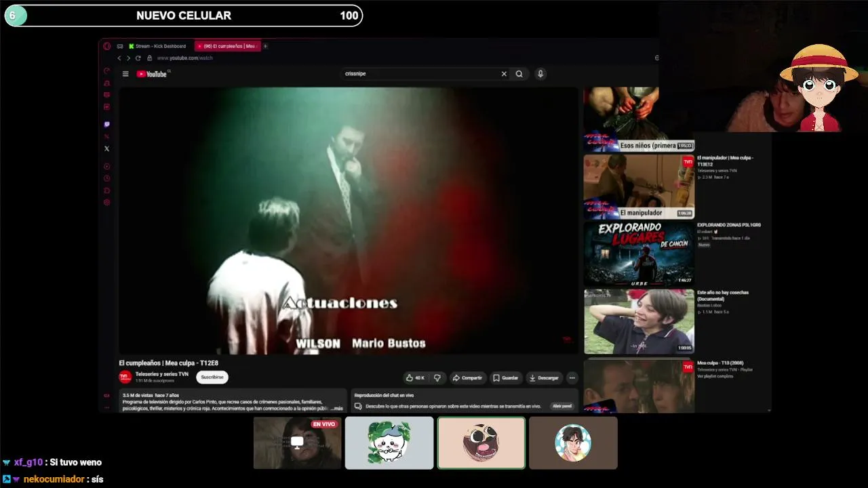Share video with Compartir button

467,378
